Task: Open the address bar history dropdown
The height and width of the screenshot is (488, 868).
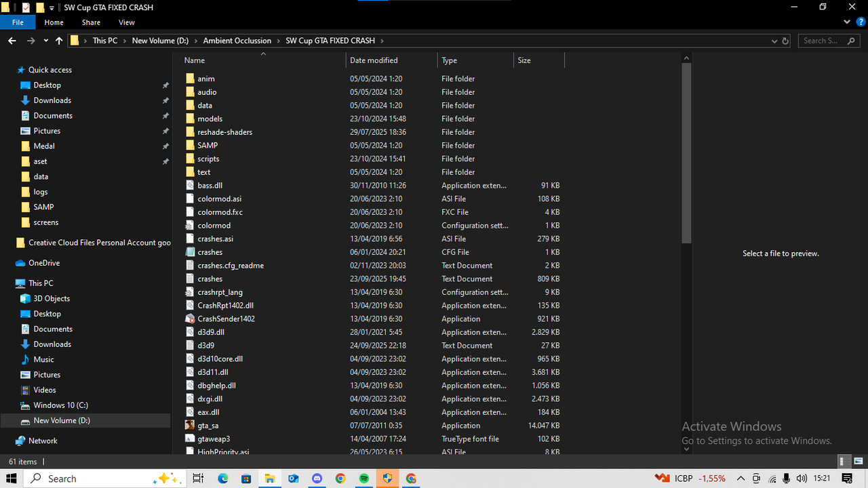Action: [774, 41]
